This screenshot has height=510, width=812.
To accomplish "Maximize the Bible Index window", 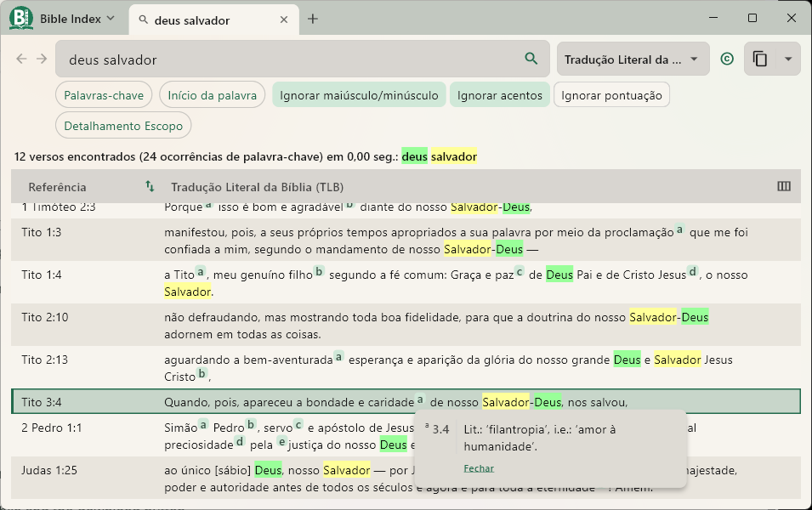I will (752, 18).
